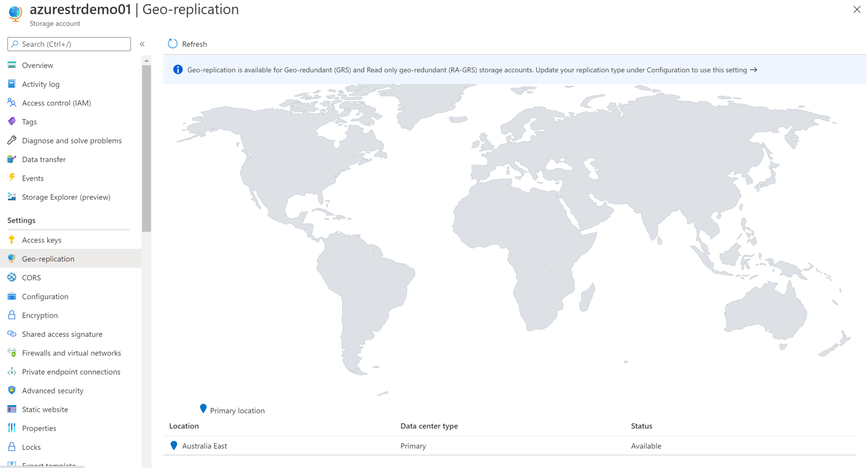This screenshot has height=468, width=868.
Task: Click the Primary location legend pin
Action: [203, 408]
